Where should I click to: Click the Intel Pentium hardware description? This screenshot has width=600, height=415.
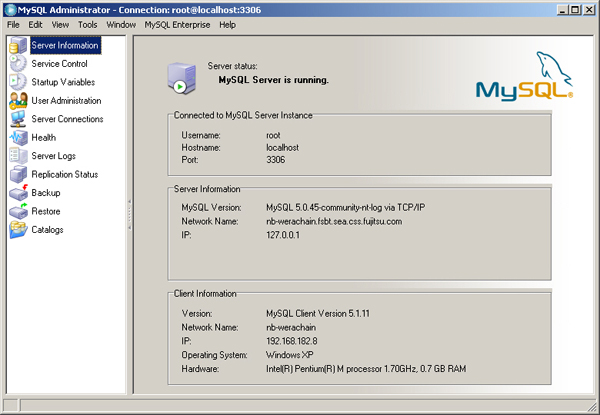(x=366, y=369)
